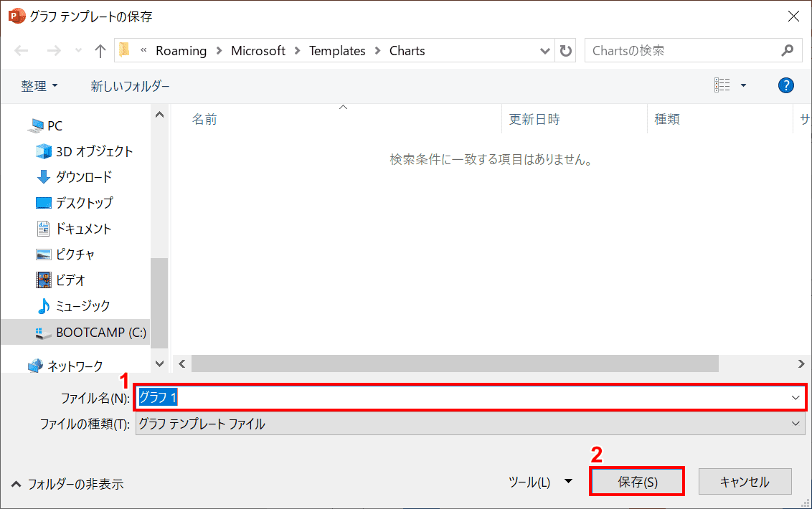Open ドキュメント folder
This screenshot has width=812, height=509.
pyautogui.click(x=74, y=229)
